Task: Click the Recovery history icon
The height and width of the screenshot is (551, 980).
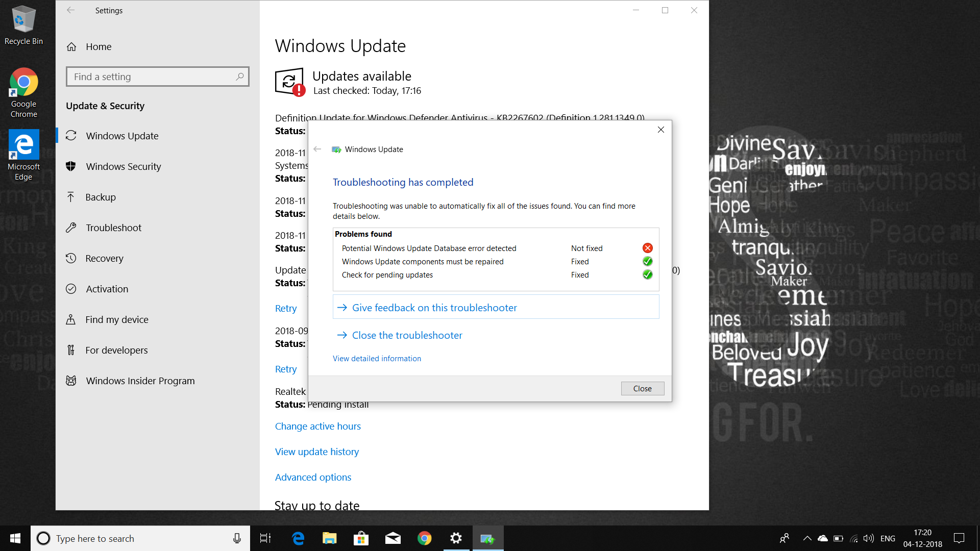Action: [x=71, y=258]
